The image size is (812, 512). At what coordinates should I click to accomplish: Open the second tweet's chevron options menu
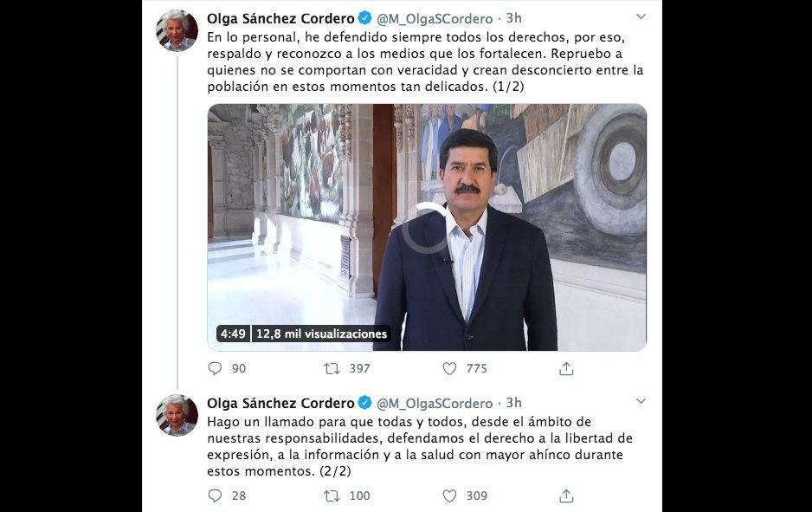pos(641,401)
